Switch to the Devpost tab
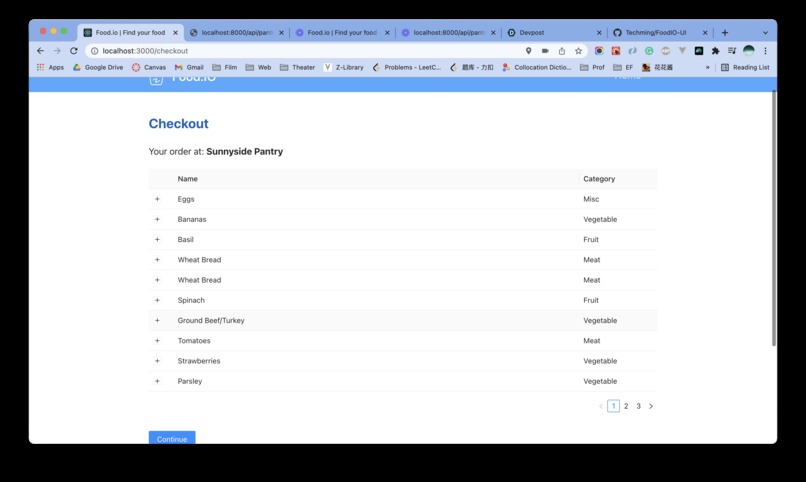This screenshot has height=482, width=806. tap(553, 32)
